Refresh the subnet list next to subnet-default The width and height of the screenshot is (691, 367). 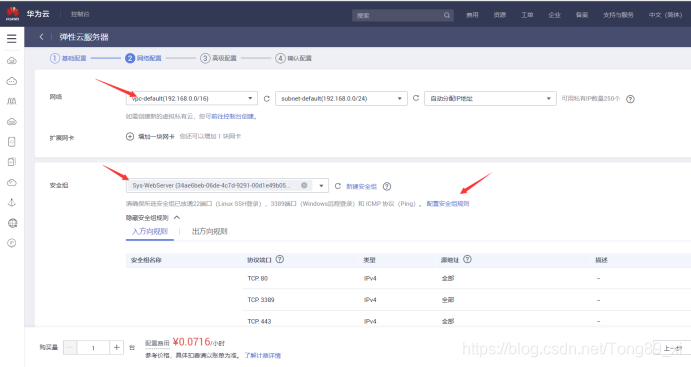pyautogui.click(x=416, y=98)
